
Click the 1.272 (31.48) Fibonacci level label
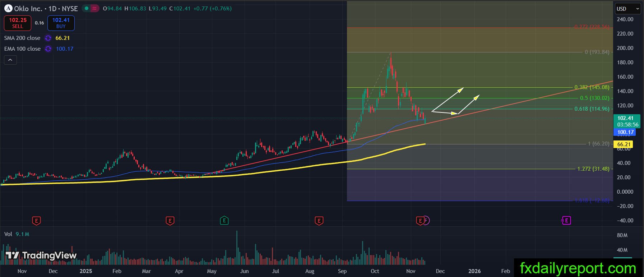pyautogui.click(x=593, y=169)
